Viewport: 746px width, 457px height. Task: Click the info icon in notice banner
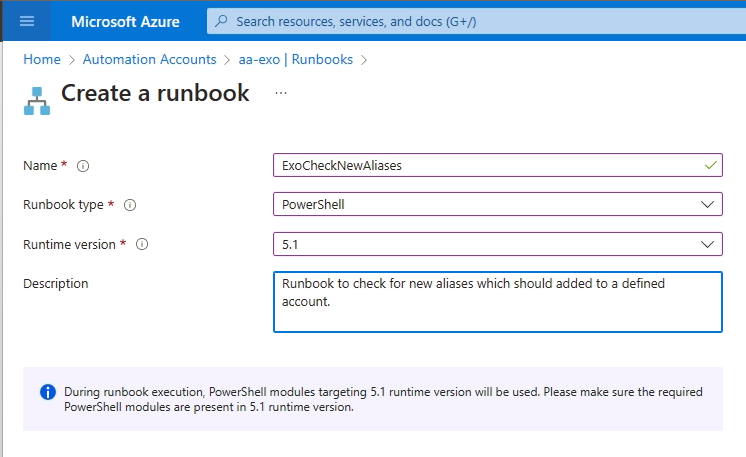pyautogui.click(x=47, y=392)
